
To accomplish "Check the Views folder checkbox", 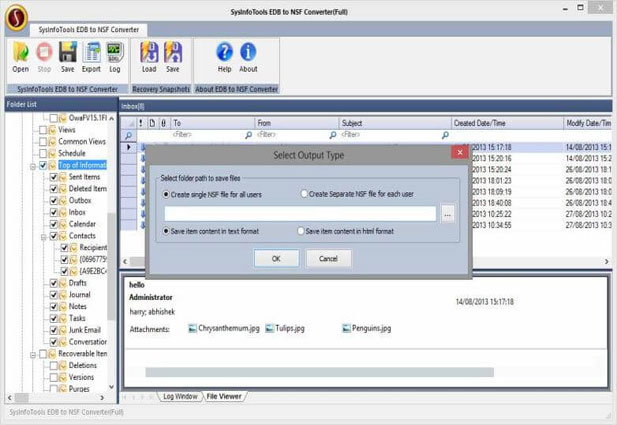I will click(x=43, y=130).
